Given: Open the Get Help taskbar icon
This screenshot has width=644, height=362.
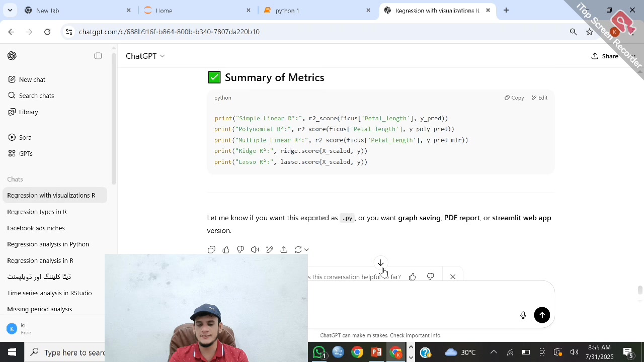Looking at the screenshot, I should coord(425,352).
